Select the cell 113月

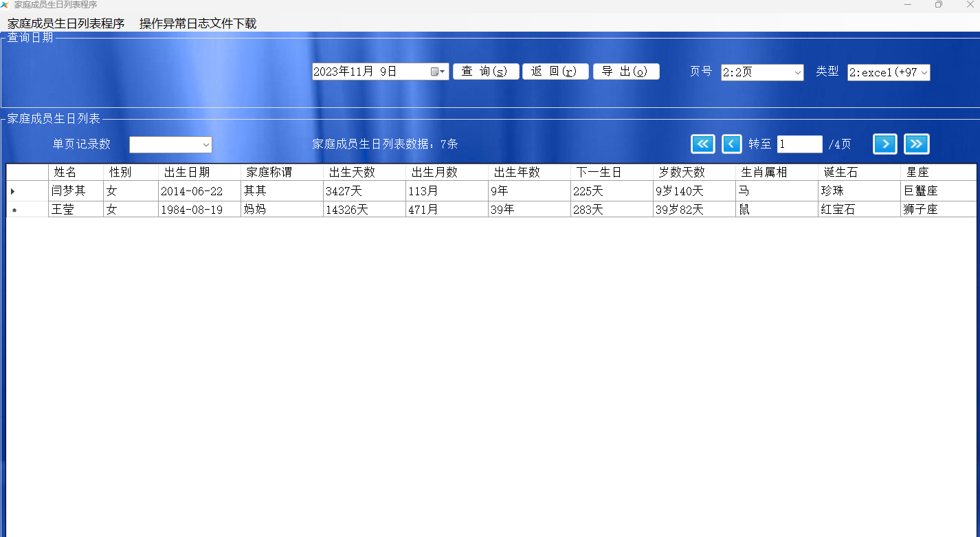pyautogui.click(x=447, y=191)
